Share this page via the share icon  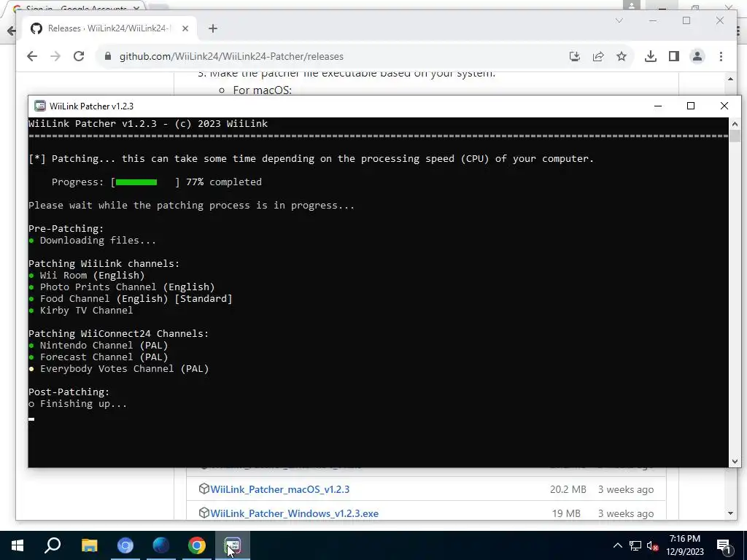pyautogui.click(x=598, y=56)
